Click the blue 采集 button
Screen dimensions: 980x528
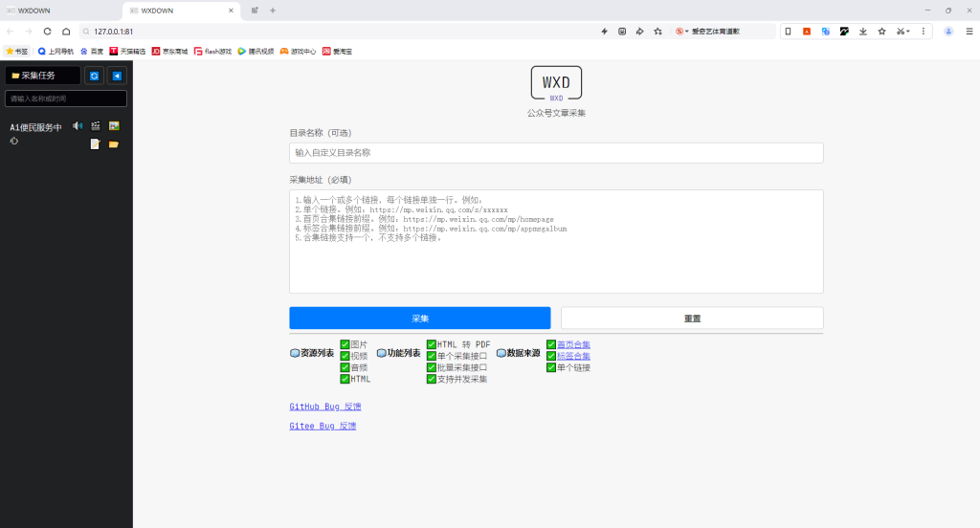tap(420, 319)
